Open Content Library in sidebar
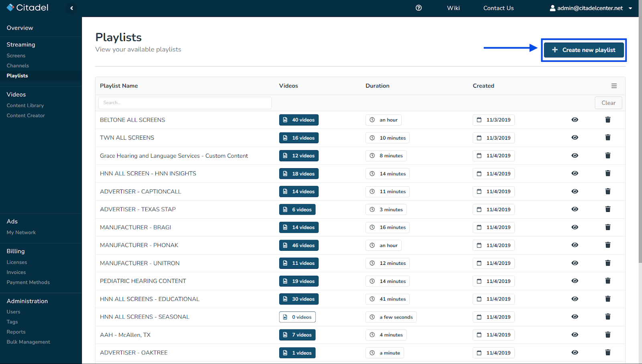The height and width of the screenshot is (364, 642). [x=25, y=106]
